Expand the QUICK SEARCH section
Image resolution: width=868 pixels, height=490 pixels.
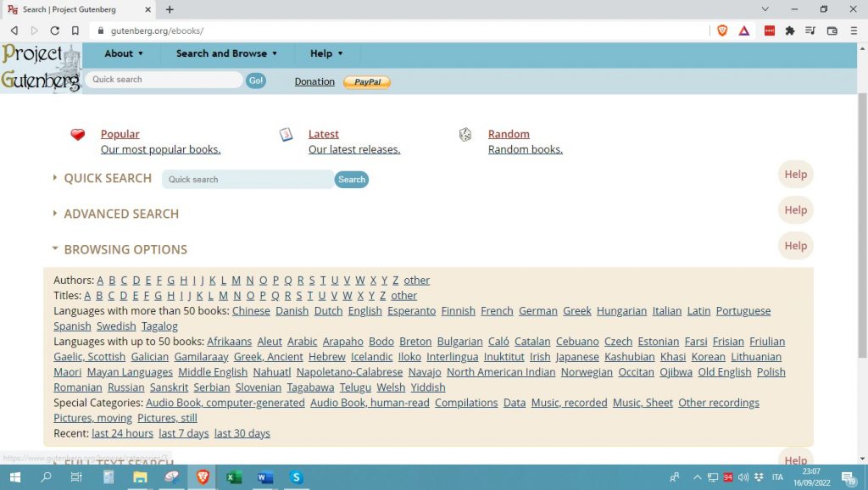click(x=107, y=178)
